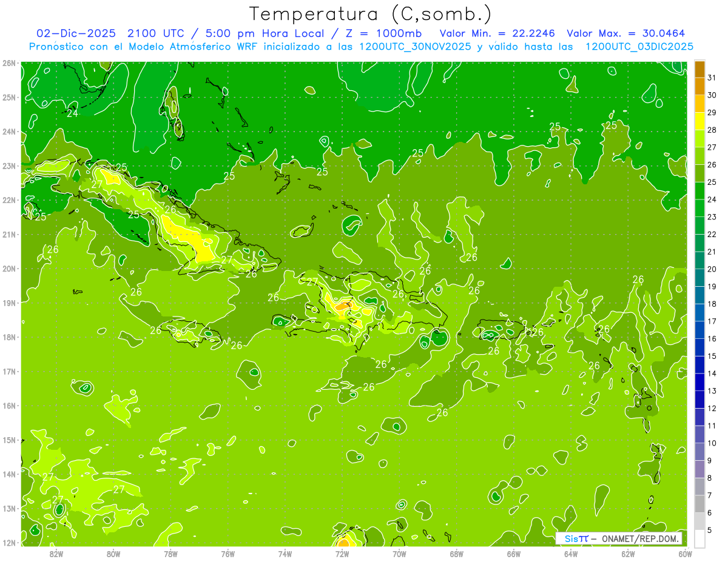Screen dimensions: 728x562
Task: Click the '70W' longitude axis label
Action: pos(399,554)
